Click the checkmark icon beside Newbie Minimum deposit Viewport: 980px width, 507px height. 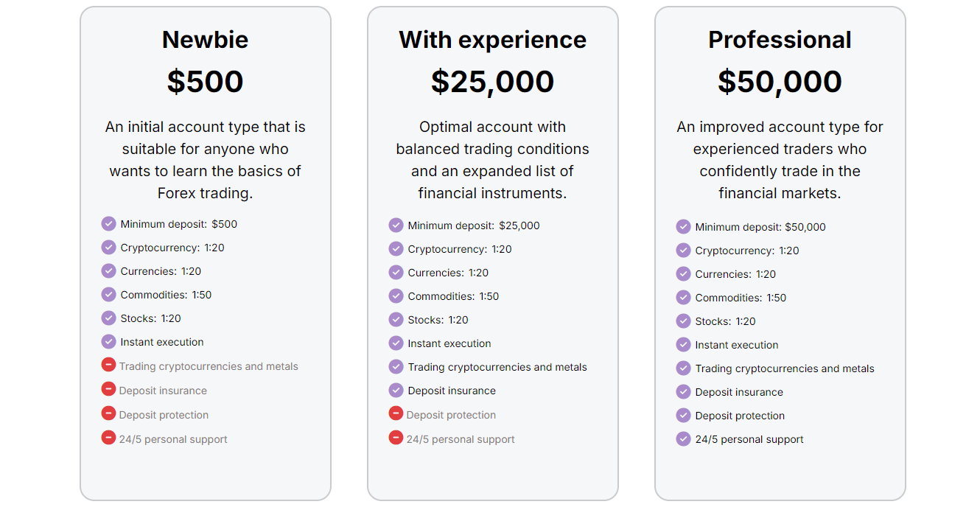click(108, 223)
